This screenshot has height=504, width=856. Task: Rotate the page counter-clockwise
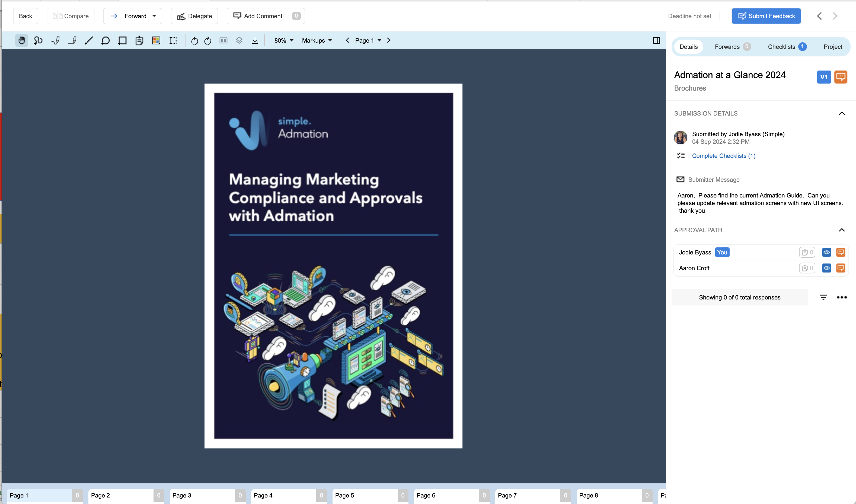click(x=194, y=41)
